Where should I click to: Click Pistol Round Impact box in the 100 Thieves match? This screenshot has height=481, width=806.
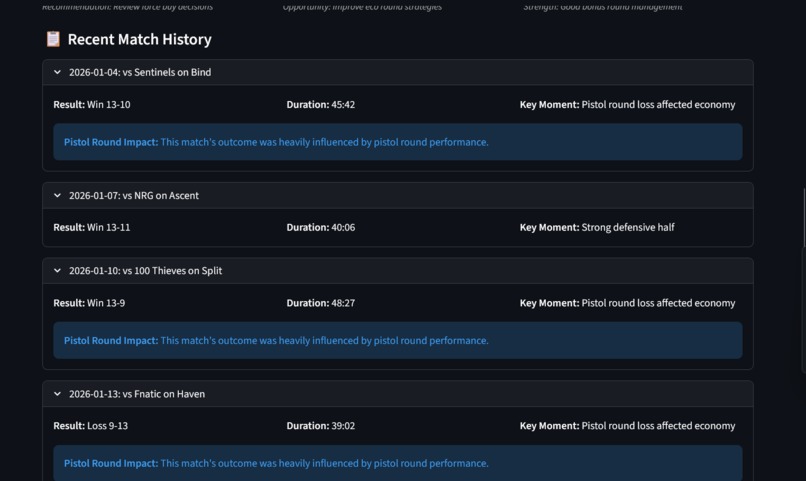pyautogui.click(x=398, y=341)
